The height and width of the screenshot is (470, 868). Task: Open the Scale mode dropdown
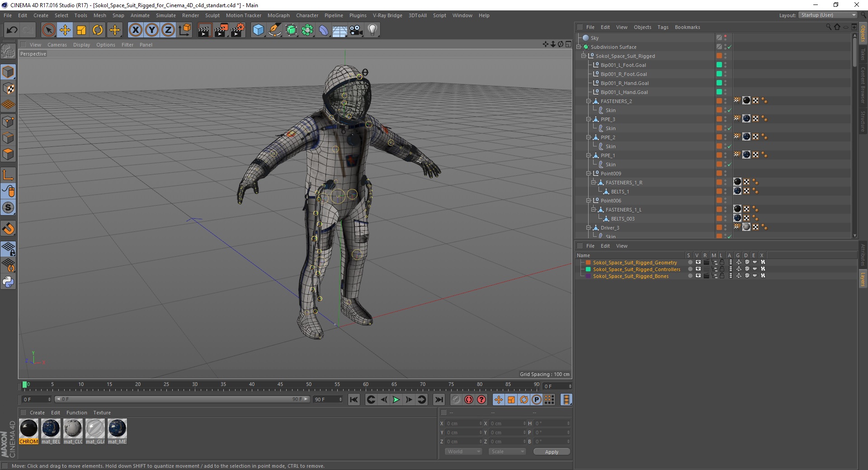point(507,451)
